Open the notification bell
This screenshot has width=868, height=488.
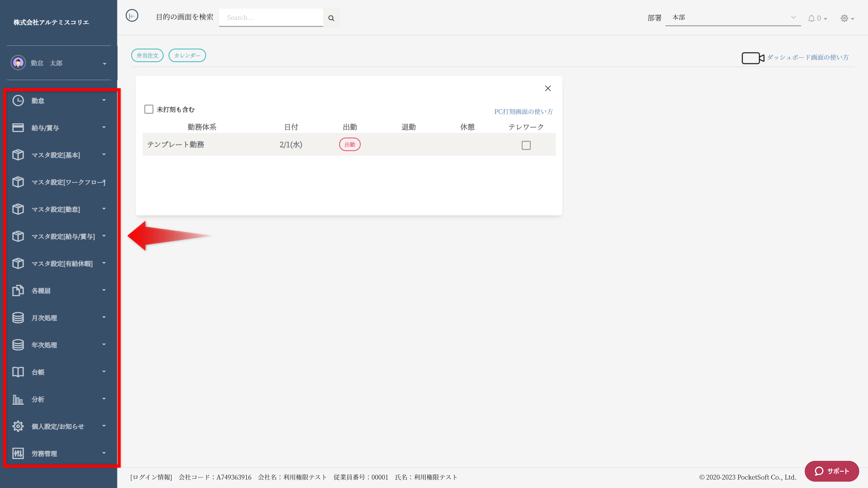tap(811, 18)
